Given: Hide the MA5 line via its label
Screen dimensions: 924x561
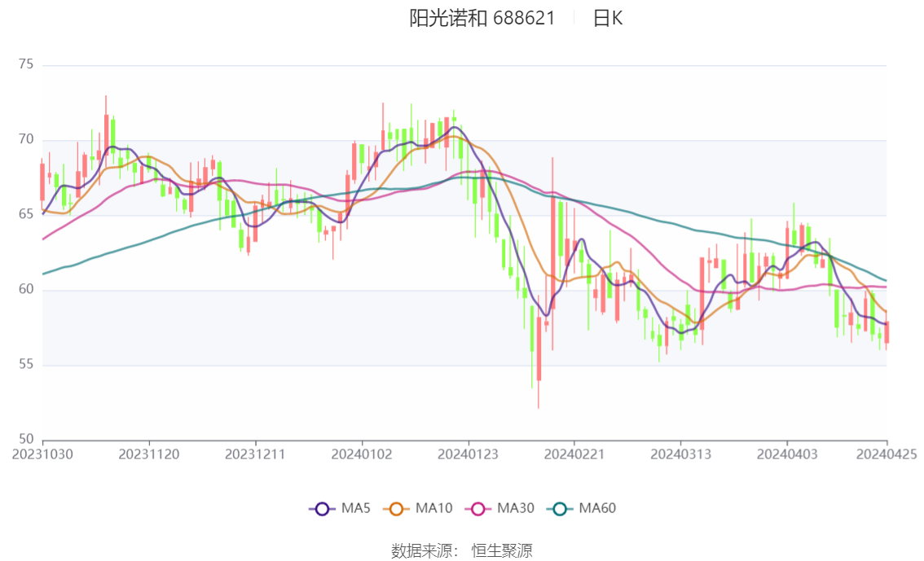Looking at the screenshot, I should (355, 508).
